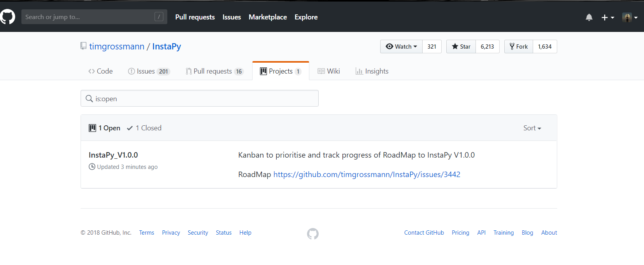This screenshot has width=644, height=265.
Task: Star the repository
Action: [x=461, y=46]
